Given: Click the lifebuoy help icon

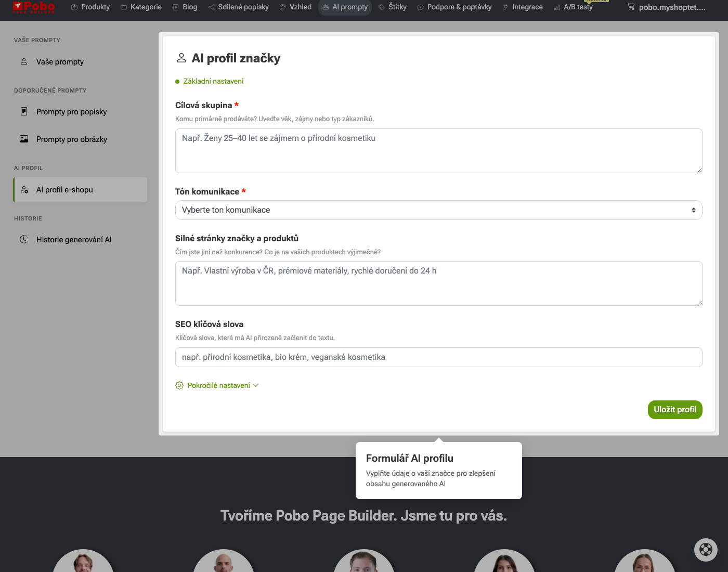Looking at the screenshot, I should 706,549.
